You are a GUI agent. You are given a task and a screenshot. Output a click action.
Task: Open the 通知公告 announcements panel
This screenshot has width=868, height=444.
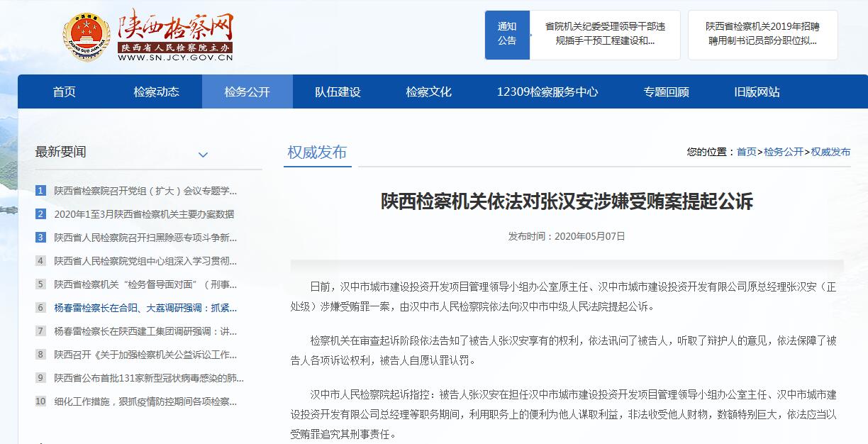coord(507,35)
